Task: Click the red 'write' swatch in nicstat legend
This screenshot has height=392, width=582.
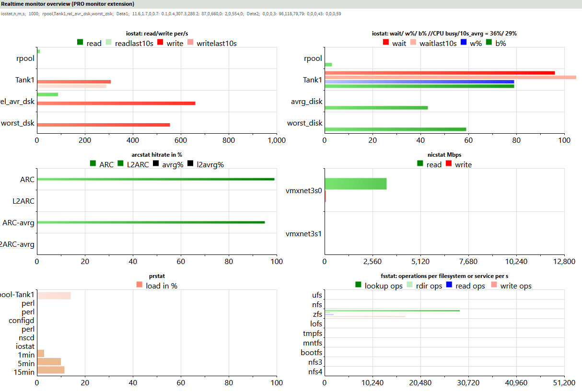Action: click(449, 164)
